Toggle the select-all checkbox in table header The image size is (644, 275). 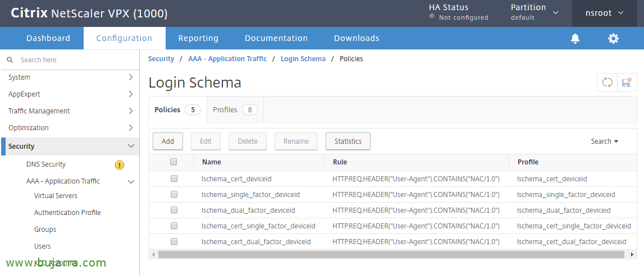(x=173, y=162)
